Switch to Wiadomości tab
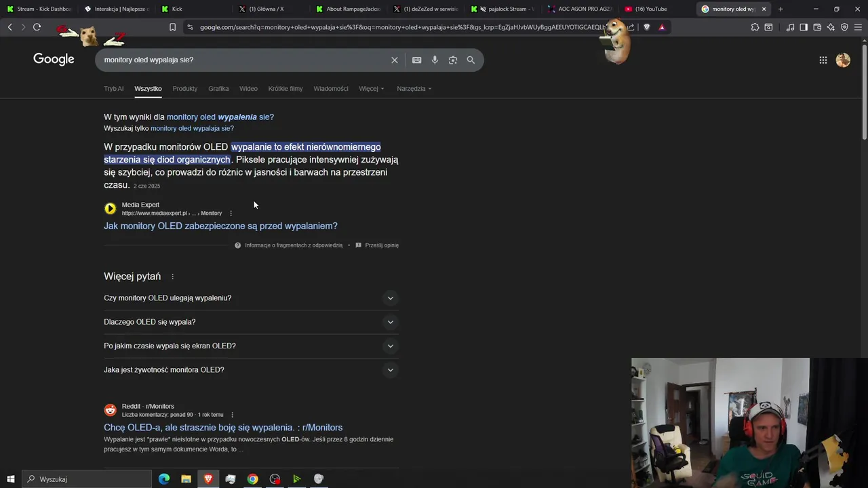The height and width of the screenshot is (488, 868). [x=331, y=89]
